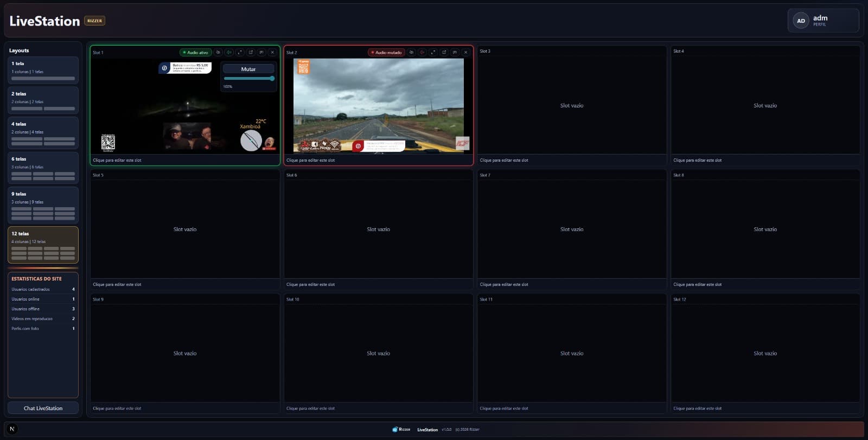Open the adm PERFIL profile card
Screen dimensions: 868x440
pyautogui.click(x=824, y=21)
